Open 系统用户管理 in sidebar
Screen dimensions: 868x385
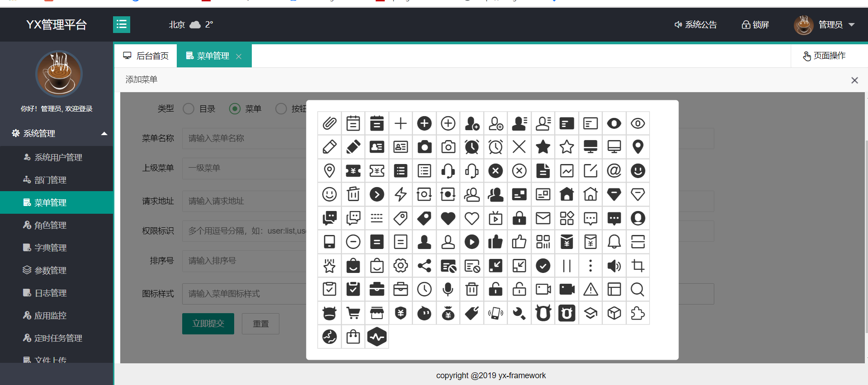pyautogui.click(x=57, y=157)
